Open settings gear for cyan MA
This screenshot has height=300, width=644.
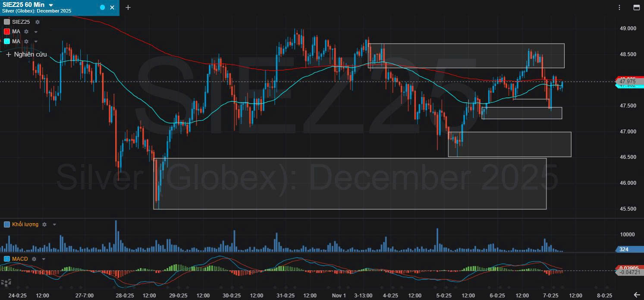[x=27, y=41]
